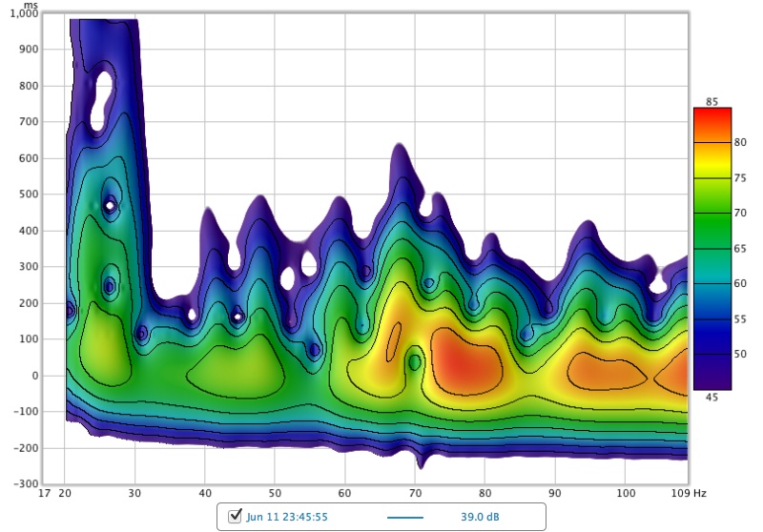763x532 pixels.
Task: Click the orange region near 97 Hz in spectrogram
Action: tap(606, 372)
